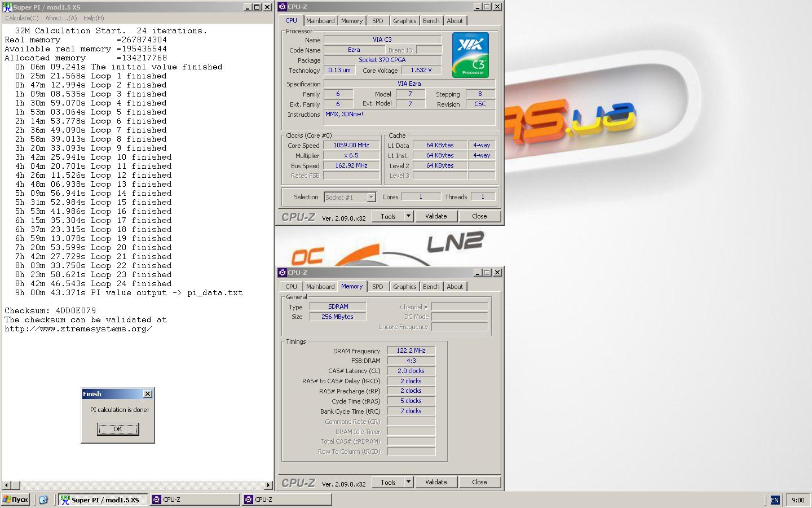
Task: Switch to Graphics tab in upper CPU-Z
Action: click(x=405, y=21)
